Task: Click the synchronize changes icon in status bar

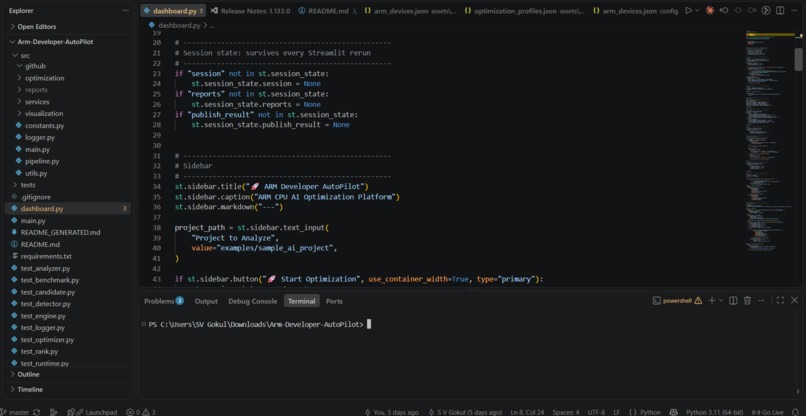Action: coord(36,412)
